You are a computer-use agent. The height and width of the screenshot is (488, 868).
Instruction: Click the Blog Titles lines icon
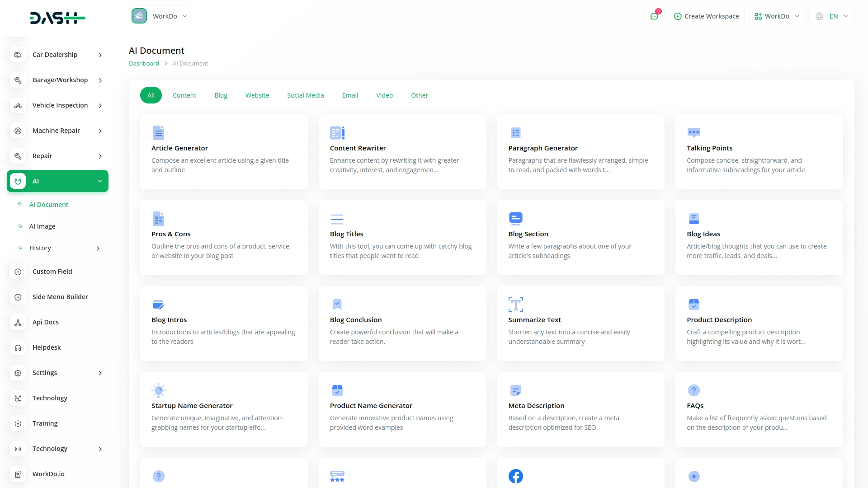337,219
